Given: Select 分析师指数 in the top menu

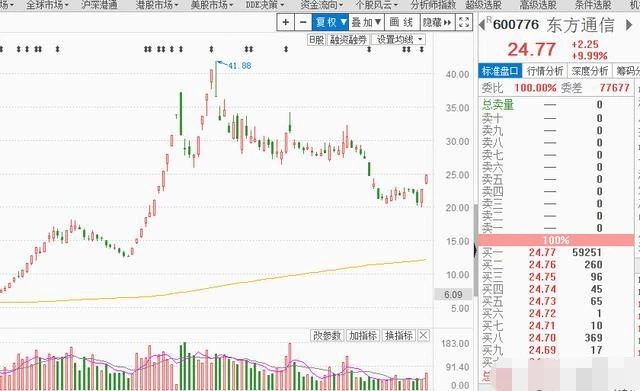Looking at the screenshot, I should point(433,5).
